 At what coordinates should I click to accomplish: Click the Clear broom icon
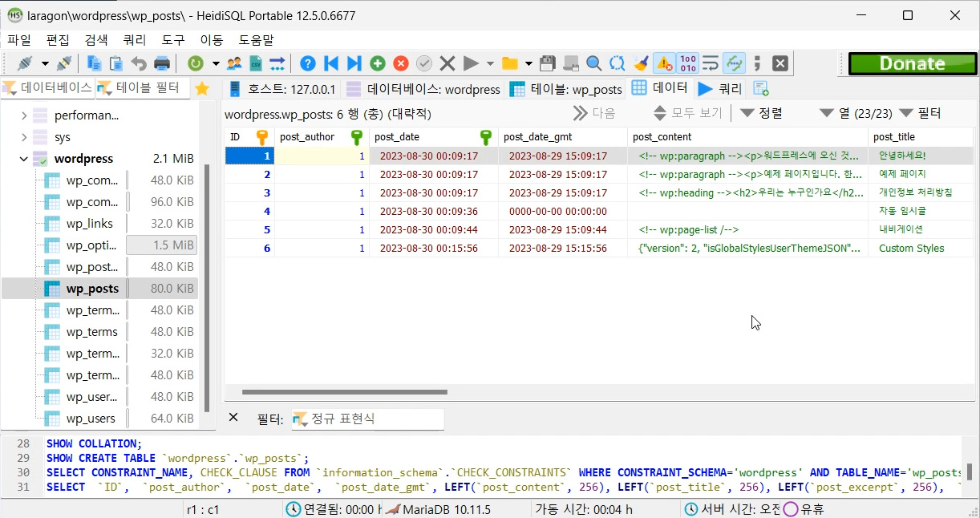[641, 63]
